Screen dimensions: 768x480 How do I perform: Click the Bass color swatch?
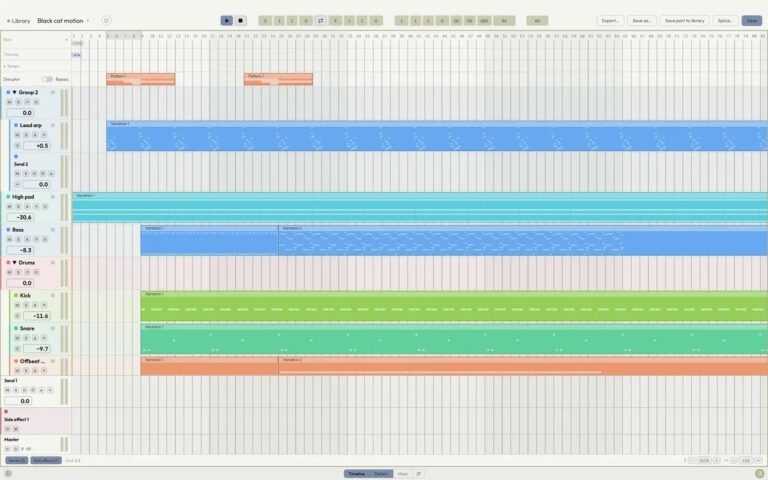point(8,229)
